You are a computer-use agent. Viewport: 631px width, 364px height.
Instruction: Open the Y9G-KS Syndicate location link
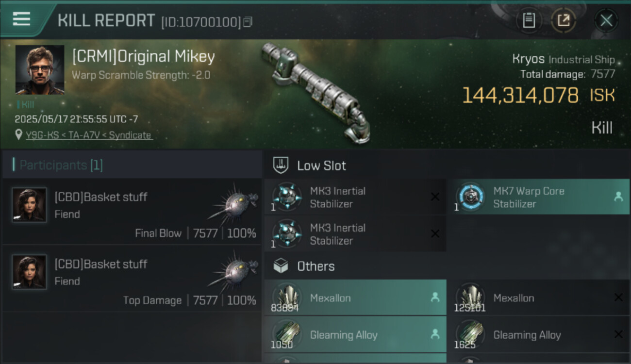[89, 135]
